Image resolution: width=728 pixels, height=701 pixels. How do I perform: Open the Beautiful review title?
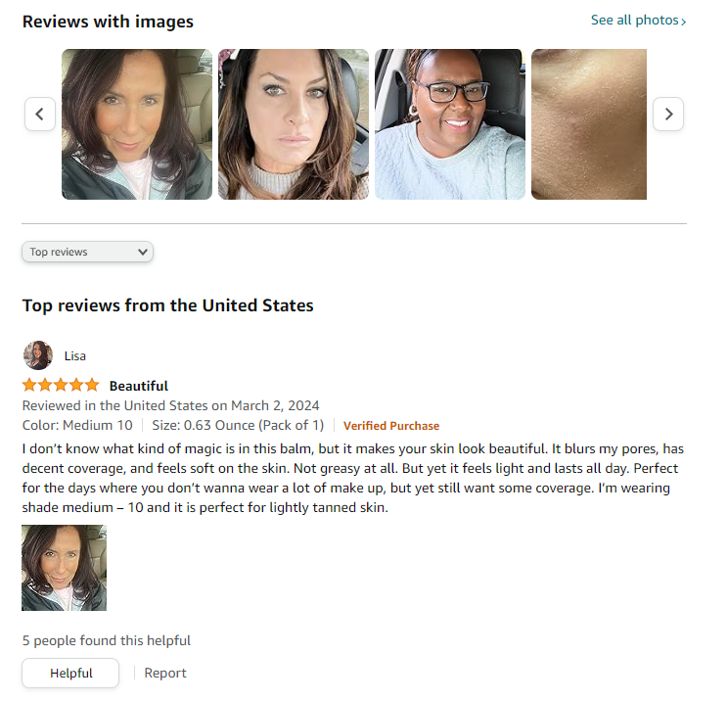[139, 386]
